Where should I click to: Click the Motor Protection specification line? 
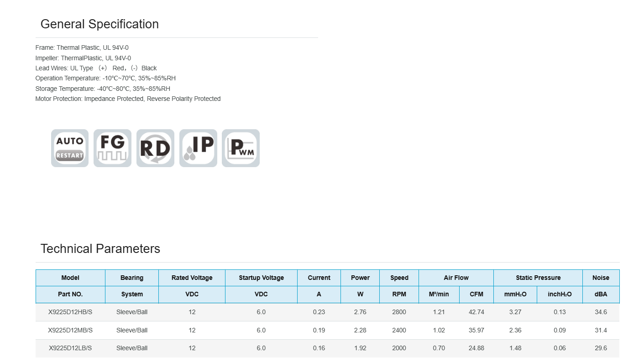click(x=128, y=99)
